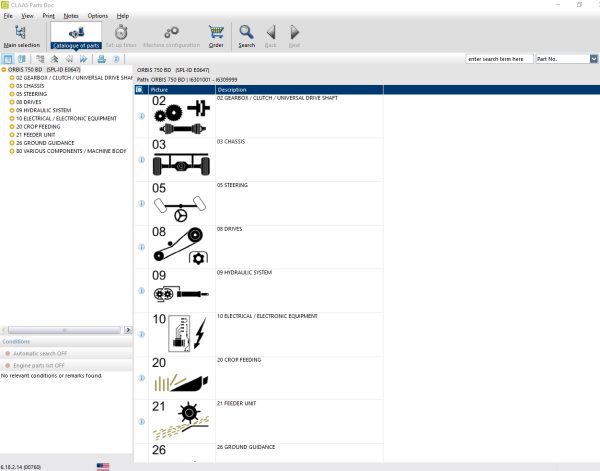Expand the 09 Hydraulic System tree node
Viewport: 600px width, 471px height.
(x=12, y=110)
